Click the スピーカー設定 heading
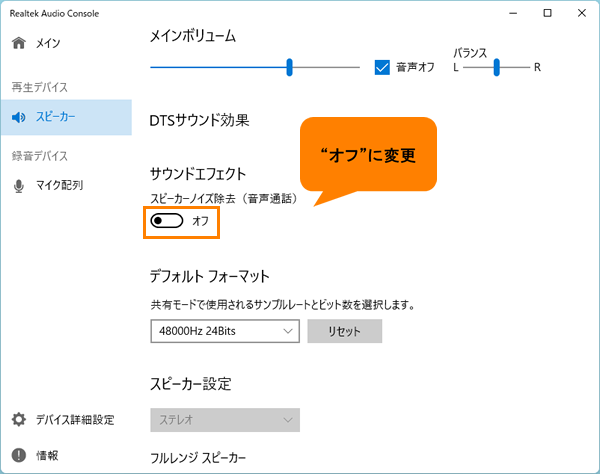Viewport: 600px width, 474px height. [191, 384]
